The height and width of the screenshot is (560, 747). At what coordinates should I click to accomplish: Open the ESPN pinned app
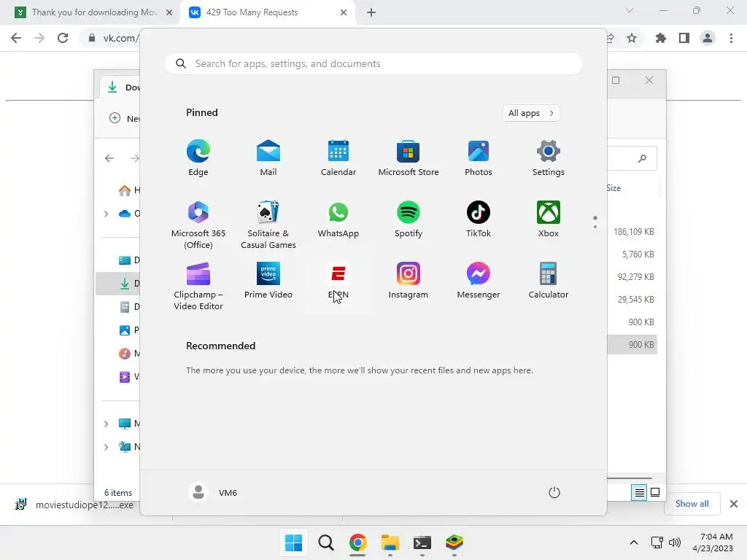[x=338, y=281]
